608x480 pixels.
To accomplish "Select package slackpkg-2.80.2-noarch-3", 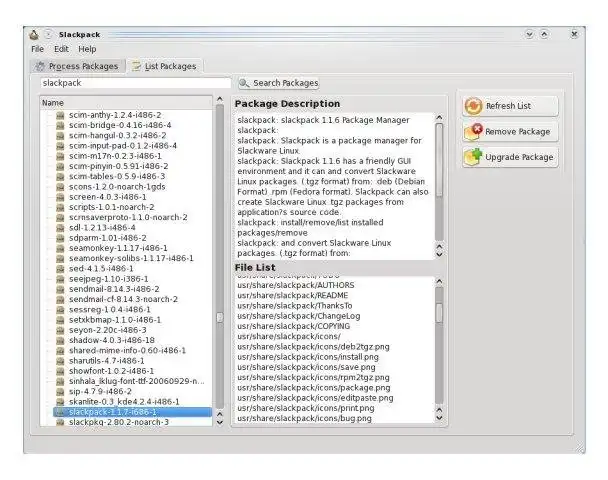I will pyautogui.click(x=119, y=422).
